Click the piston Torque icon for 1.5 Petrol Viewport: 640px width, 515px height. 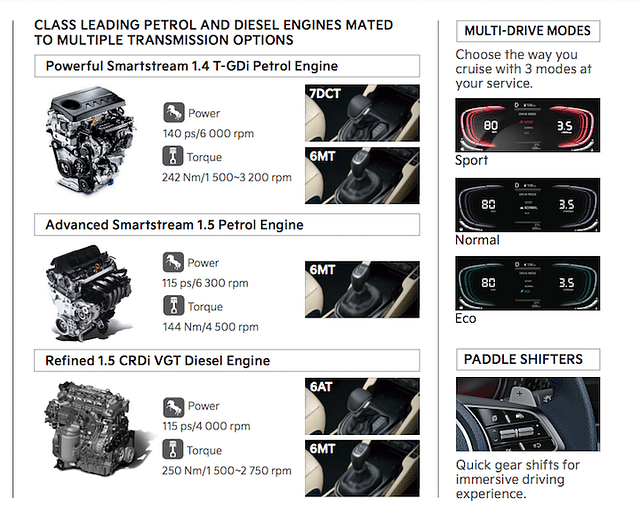click(173, 306)
